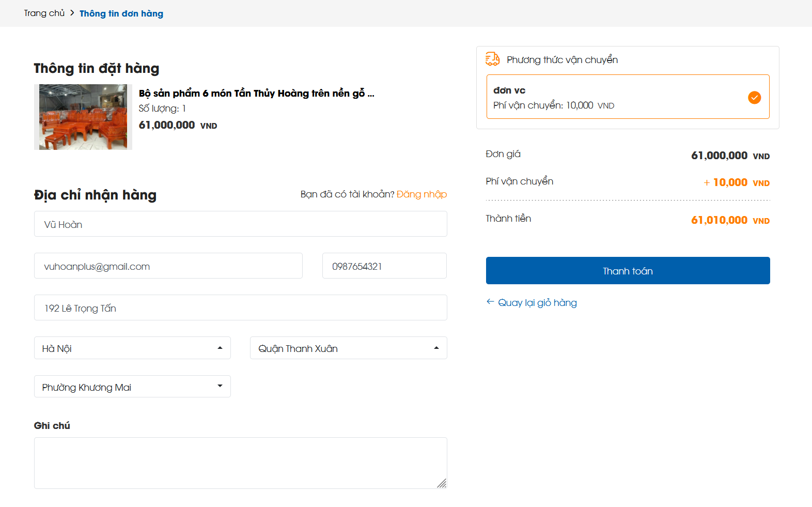Click the delivery truck shipping icon

(492, 59)
